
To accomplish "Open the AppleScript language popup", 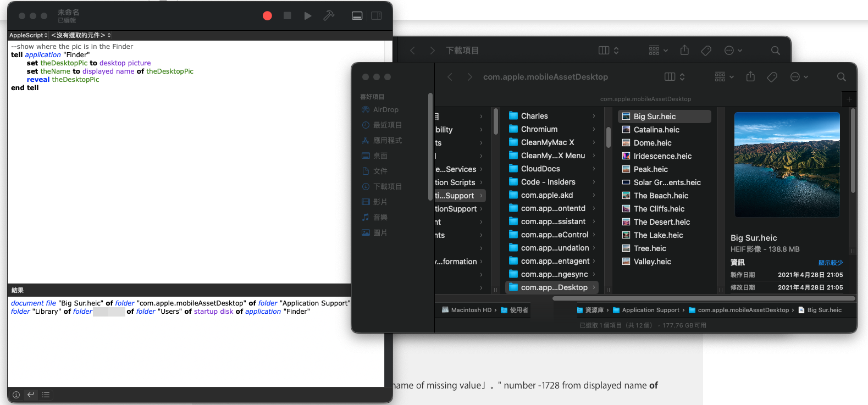I will tap(29, 35).
